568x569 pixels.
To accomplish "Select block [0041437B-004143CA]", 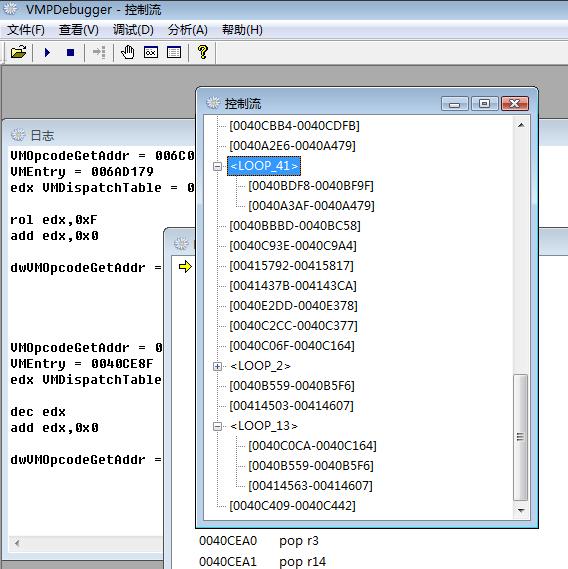I will 293,286.
